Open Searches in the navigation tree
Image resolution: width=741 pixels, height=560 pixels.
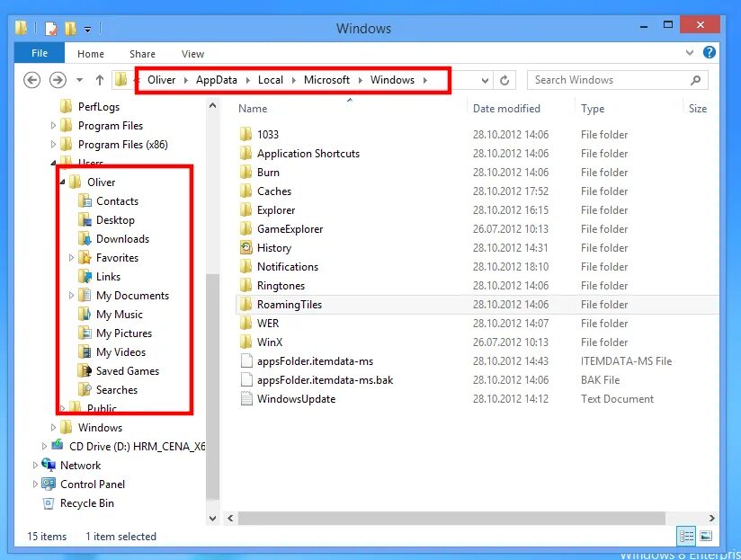117,390
